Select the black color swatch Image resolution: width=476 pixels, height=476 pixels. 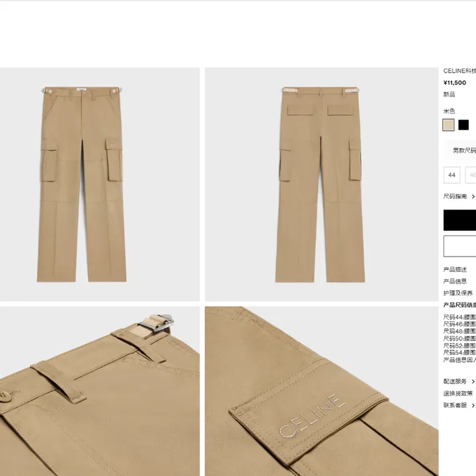pos(463,125)
